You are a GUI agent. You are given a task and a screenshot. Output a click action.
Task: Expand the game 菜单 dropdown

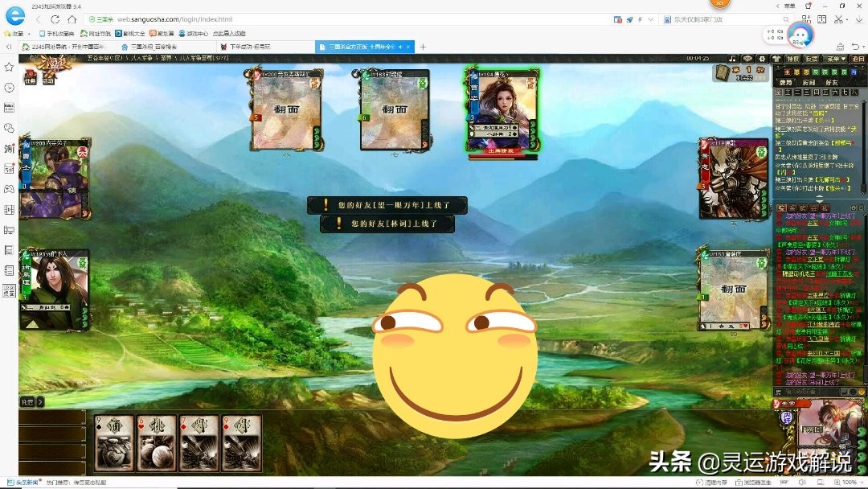tap(836, 58)
